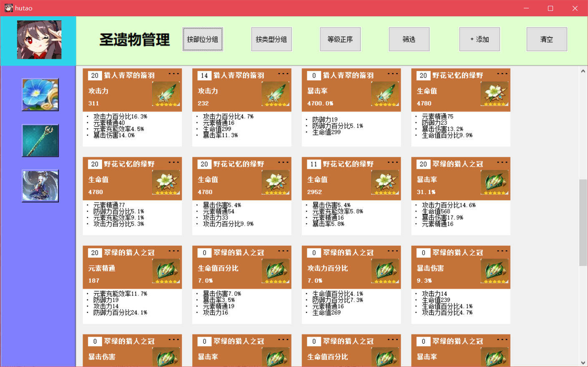Show options for the 暴击伤害 9.3% card

[x=502, y=251]
